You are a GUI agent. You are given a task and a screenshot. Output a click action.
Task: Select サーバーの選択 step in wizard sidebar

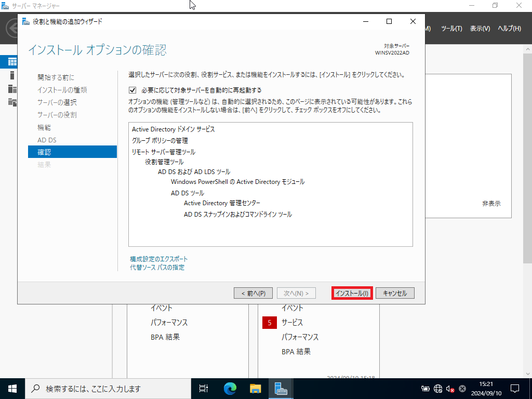pyautogui.click(x=57, y=102)
